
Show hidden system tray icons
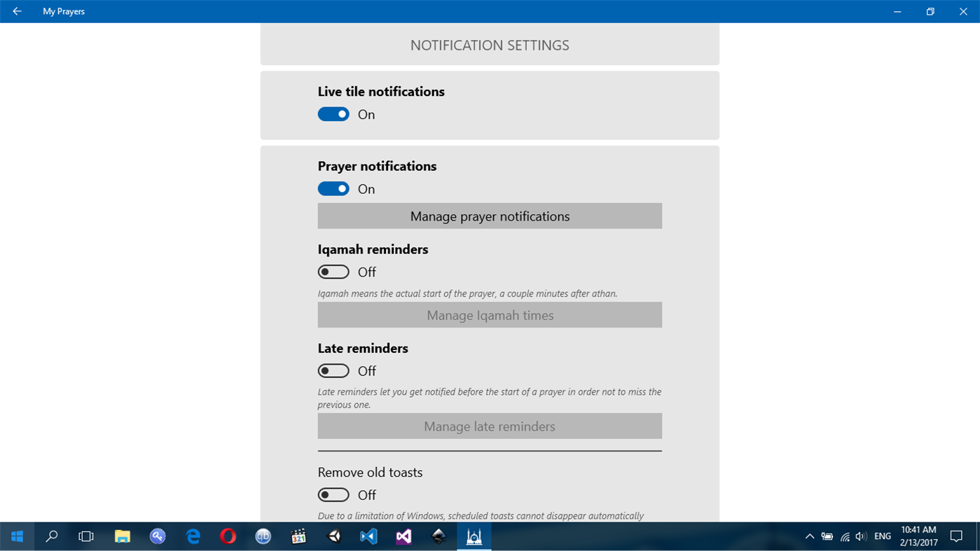pos(810,536)
